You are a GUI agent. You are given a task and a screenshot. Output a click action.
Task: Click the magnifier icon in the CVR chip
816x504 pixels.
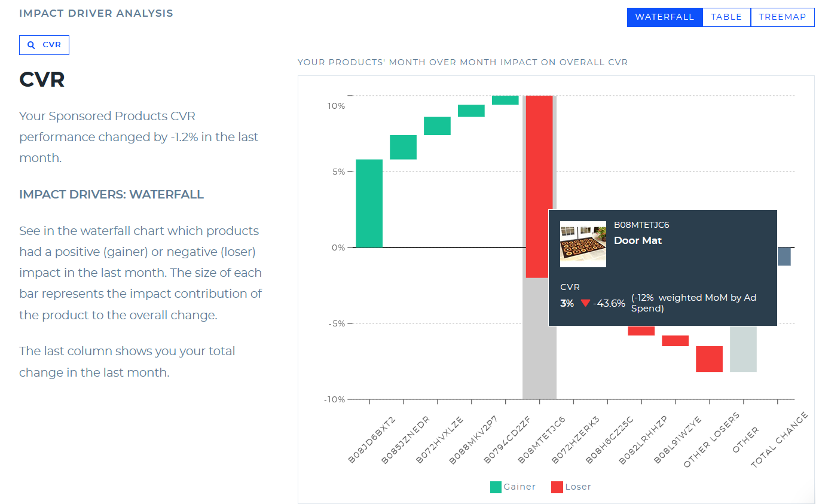pyautogui.click(x=30, y=45)
